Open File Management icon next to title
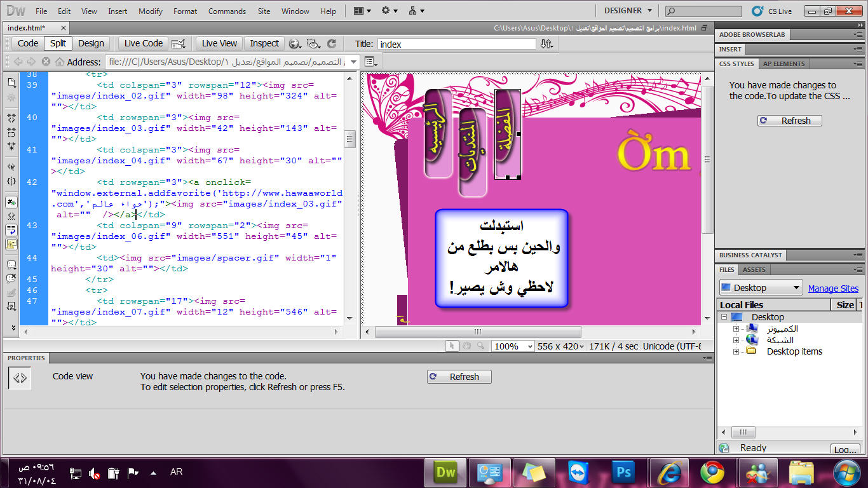This screenshot has height=488, width=868. 546,44
